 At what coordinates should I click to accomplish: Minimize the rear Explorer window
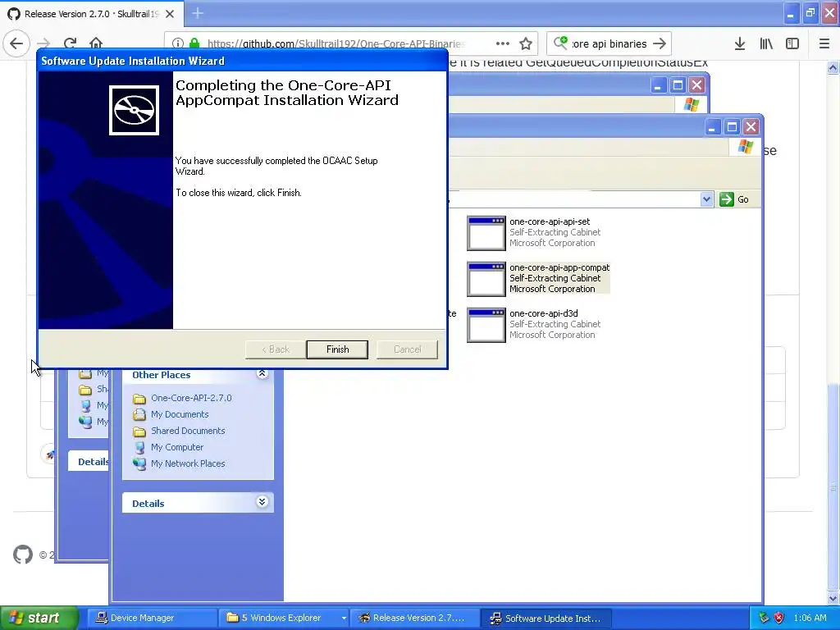(658, 85)
